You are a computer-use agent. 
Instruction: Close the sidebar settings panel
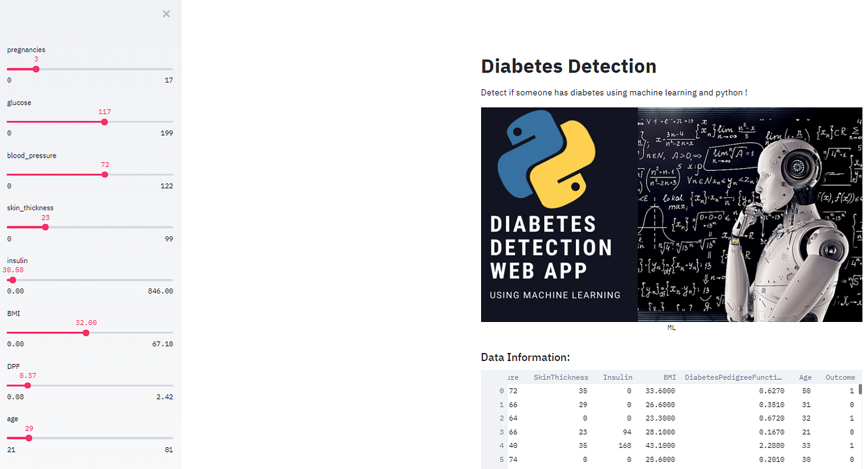[166, 14]
